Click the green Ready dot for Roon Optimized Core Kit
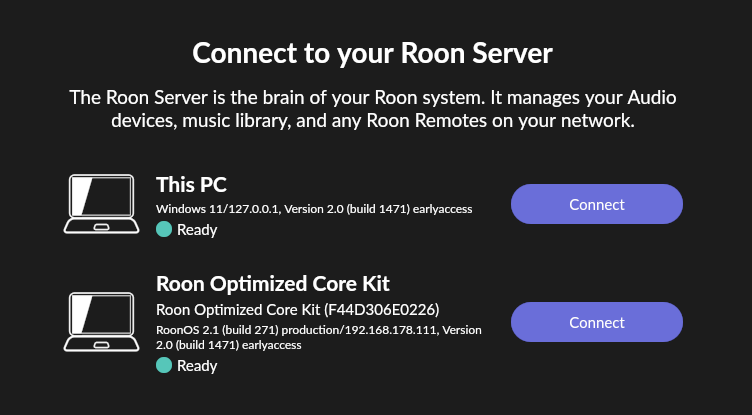Screen dimensions: 752x415 [x=164, y=365]
